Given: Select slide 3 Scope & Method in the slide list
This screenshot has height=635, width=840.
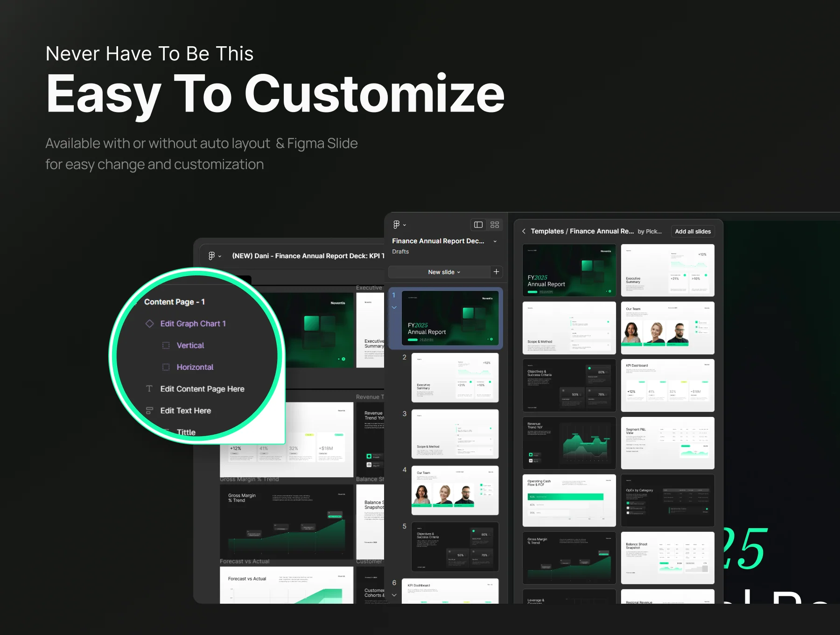Looking at the screenshot, I should coord(455,434).
